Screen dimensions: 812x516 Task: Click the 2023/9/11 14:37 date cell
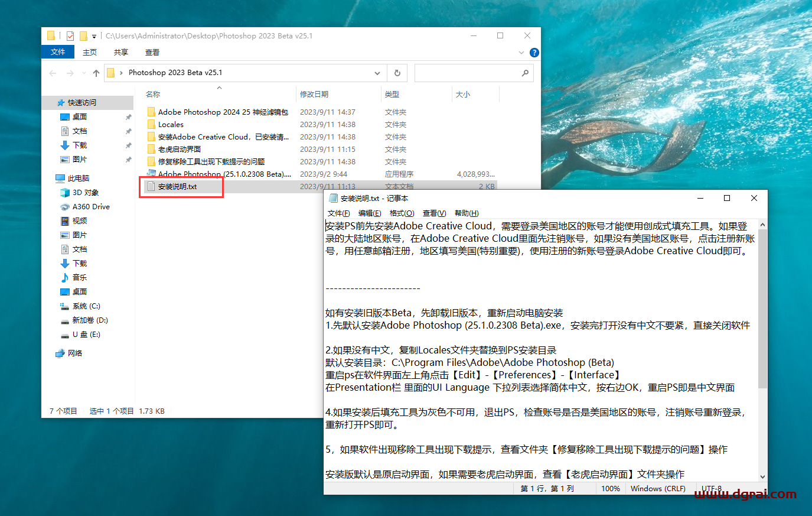[328, 112]
